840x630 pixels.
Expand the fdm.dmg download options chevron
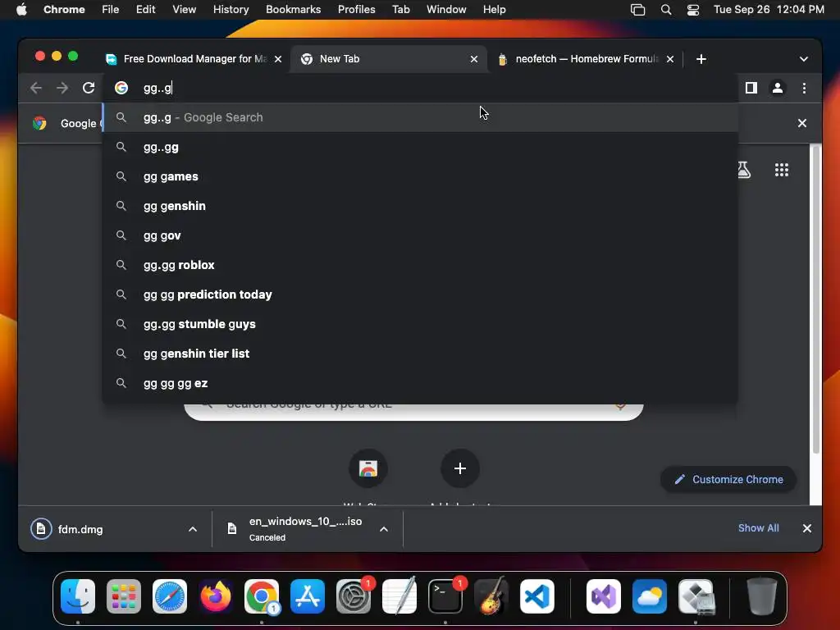pyautogui.click(x=193, y=529)
